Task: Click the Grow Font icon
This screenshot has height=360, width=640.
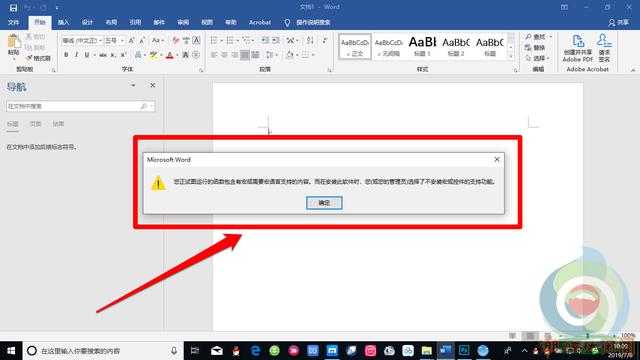Action: (x=131, y=40)
